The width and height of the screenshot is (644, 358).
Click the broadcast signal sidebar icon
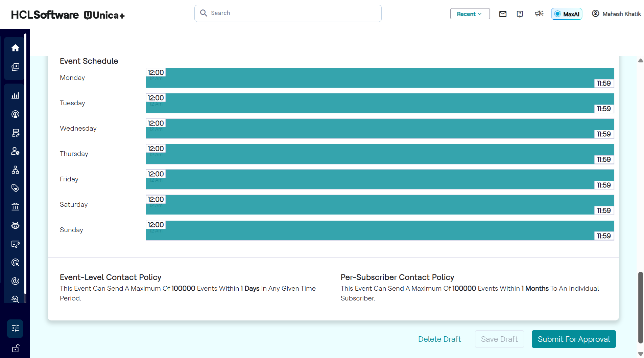[15, 114]
